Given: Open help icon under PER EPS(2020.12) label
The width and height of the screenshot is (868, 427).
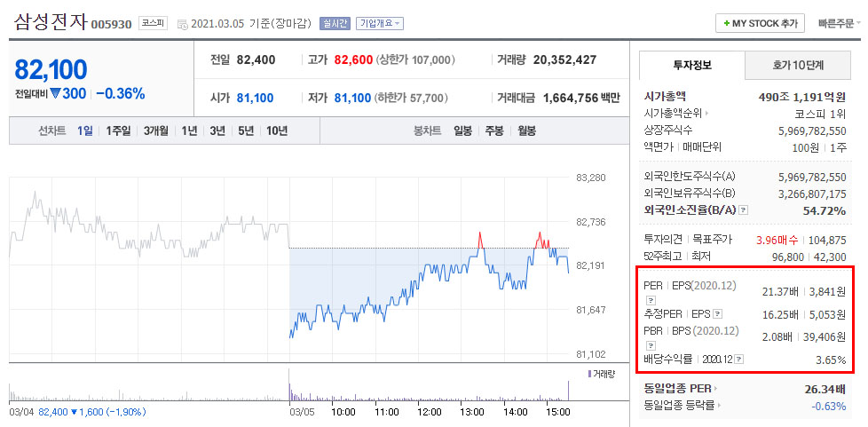Looking at the screenshot, I should (x=651, y=300).
